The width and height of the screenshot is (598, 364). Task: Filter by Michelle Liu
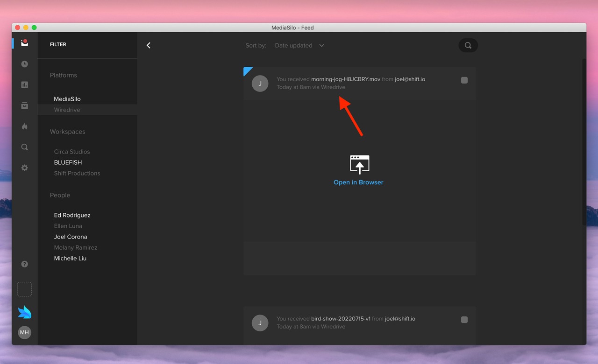click(70, 258)
